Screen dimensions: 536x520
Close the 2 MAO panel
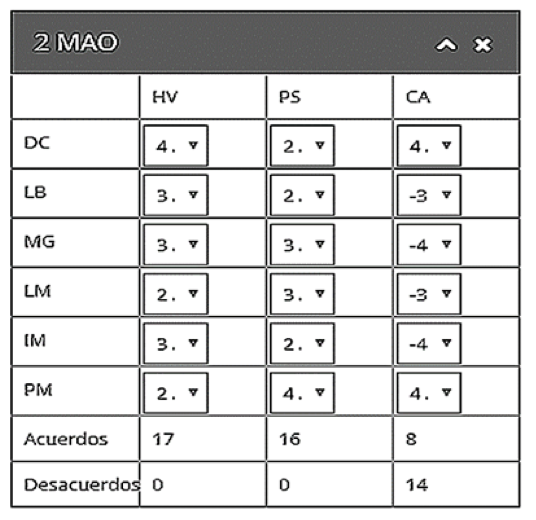pyautogui.click(x=482, y=45)
